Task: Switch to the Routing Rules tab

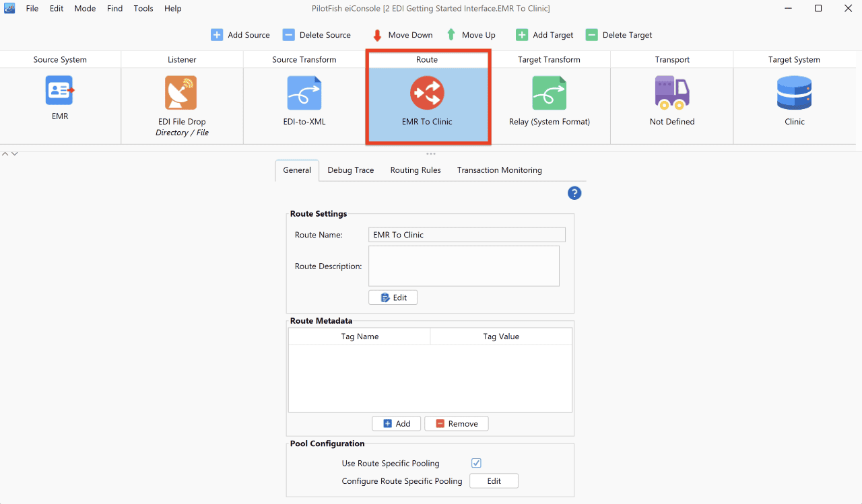Action: 416,170
